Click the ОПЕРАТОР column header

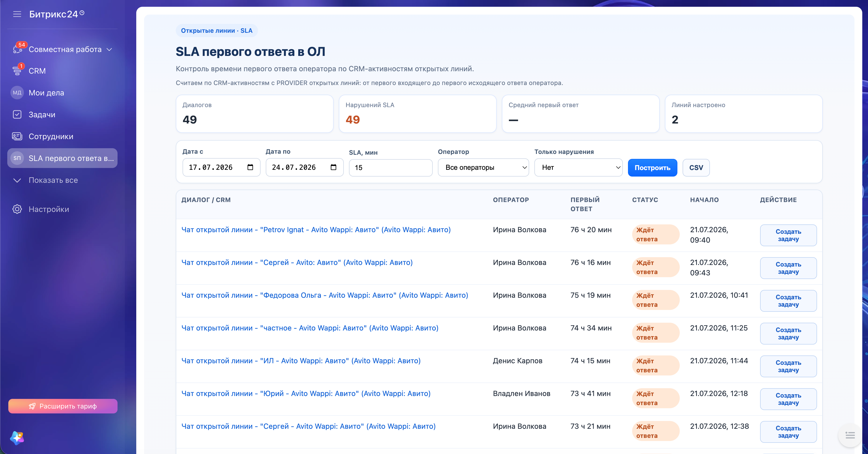tap(511, 200)
